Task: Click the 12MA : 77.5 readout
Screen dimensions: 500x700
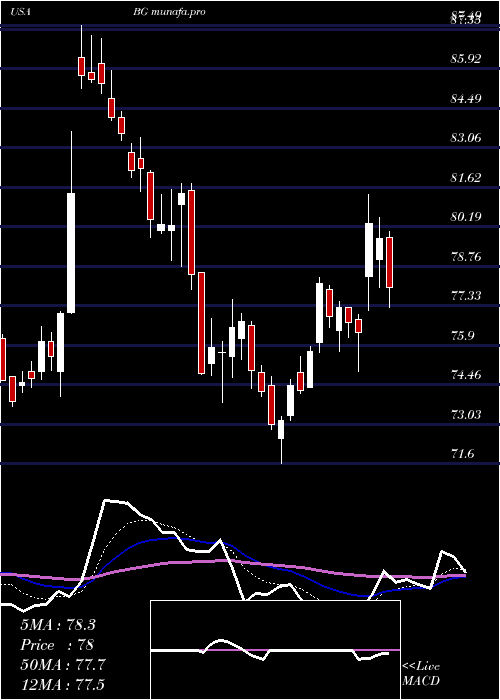Action: tap(62, 684)
